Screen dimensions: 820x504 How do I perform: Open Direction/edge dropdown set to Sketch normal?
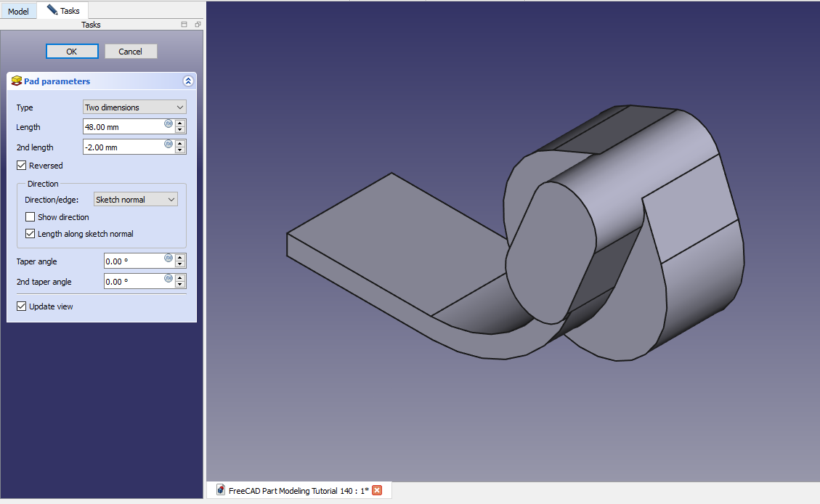(x=136, y=200)
